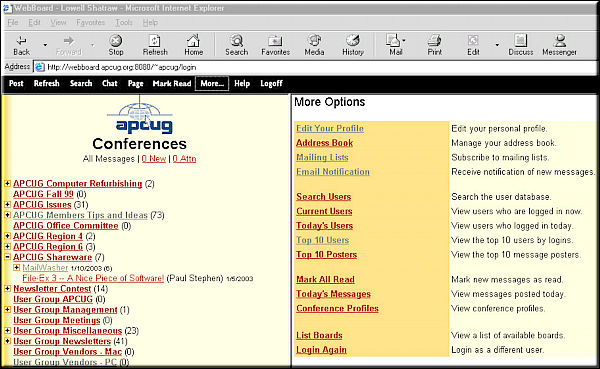Open the Email Notification link
Image resolution: width=600 pixels, height=369 pixels.
[333, 172]
